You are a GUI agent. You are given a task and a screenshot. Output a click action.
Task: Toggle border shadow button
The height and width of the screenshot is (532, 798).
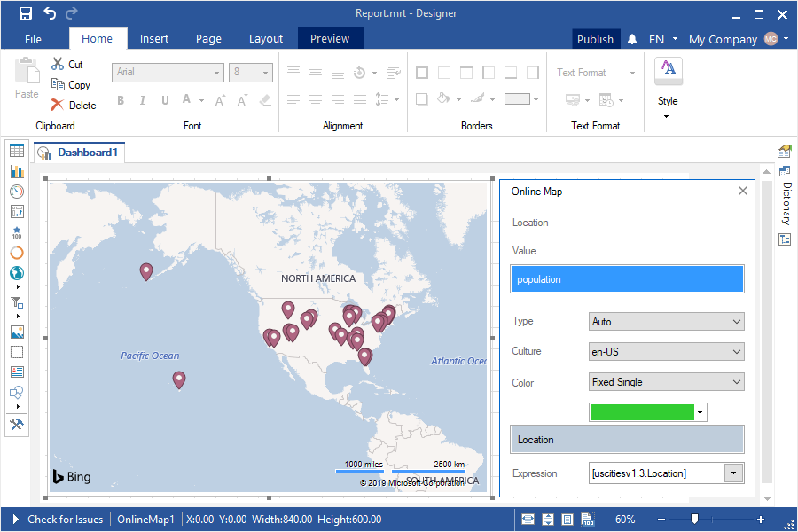[422, 98]
